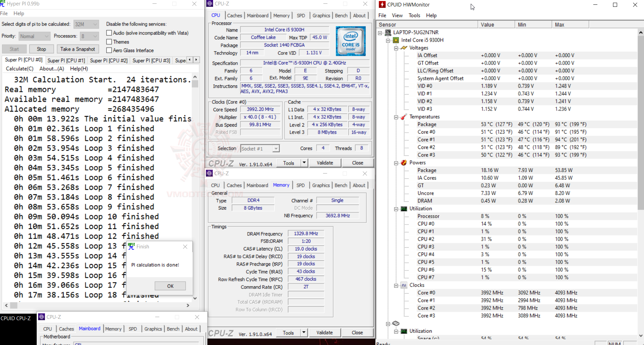Click the Sensor column header in HWMonitor
644x345 pixels.
click(427, 24)
